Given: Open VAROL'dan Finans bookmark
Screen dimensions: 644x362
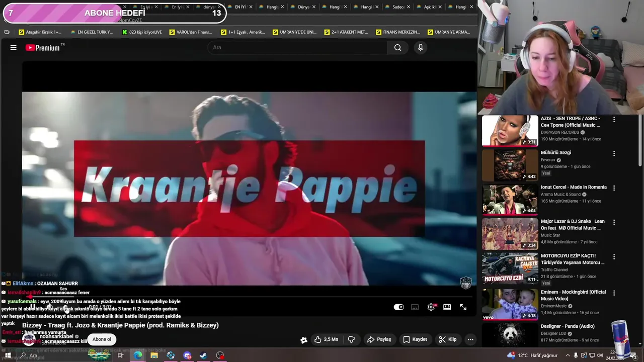Looking at the screenshot, I should 191,32.
